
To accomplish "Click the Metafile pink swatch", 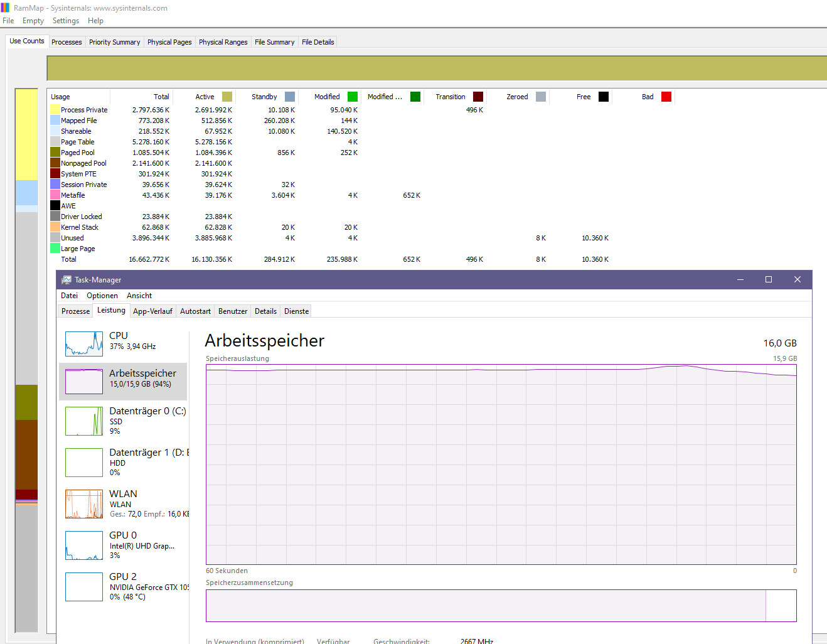I will (x=55, y=195).
